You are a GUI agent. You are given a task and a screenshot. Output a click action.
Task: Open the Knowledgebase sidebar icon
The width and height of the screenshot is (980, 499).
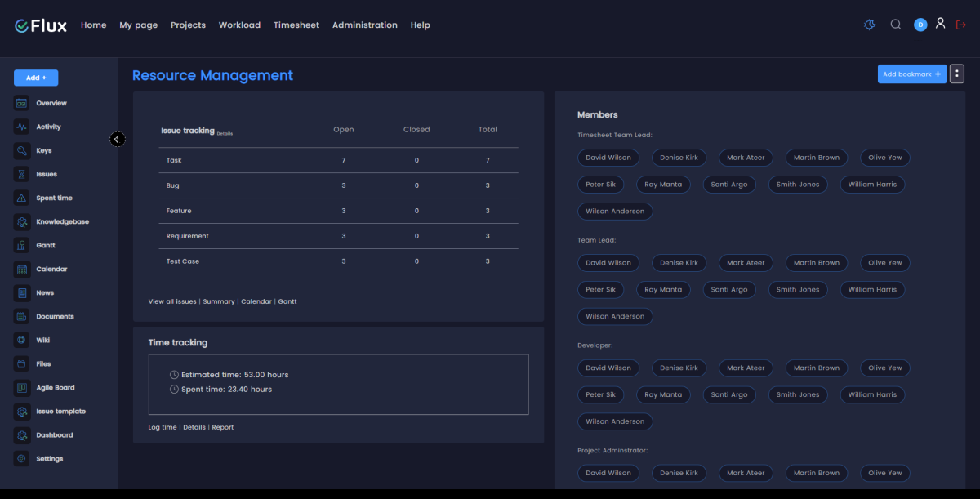click(x=20, y=221)
